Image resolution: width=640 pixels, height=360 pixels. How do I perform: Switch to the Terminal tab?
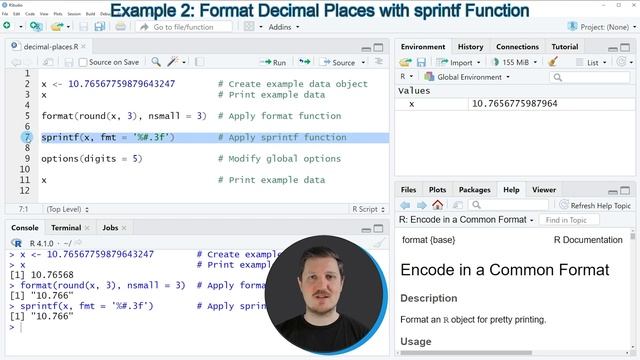[66, 228]
